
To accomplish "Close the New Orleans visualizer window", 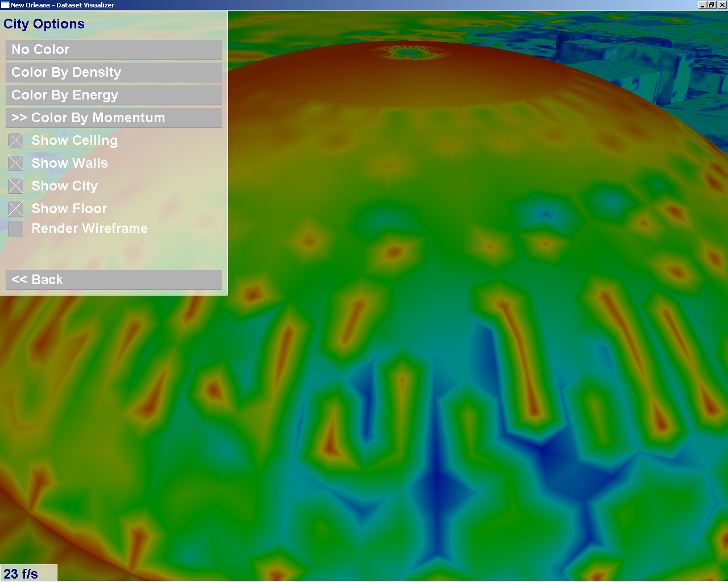I will [x=722, y=5].
